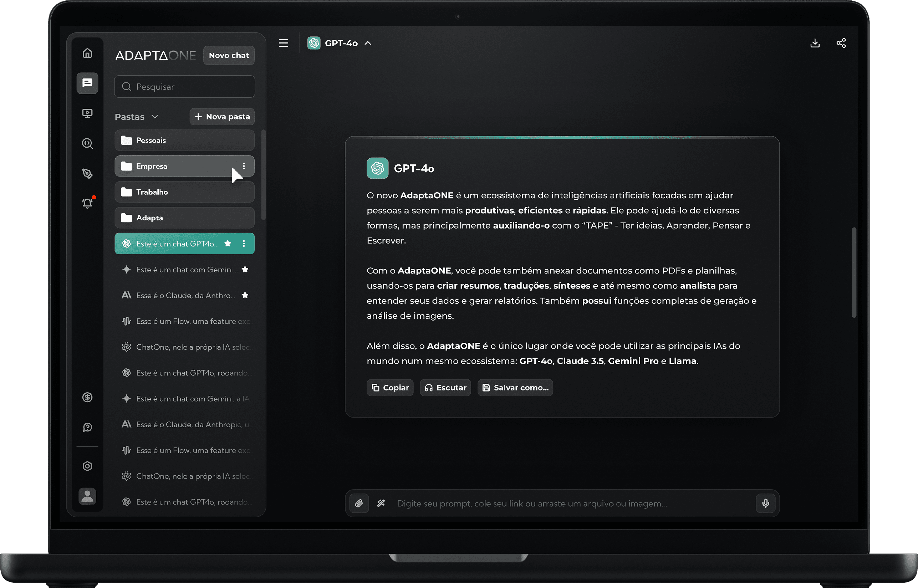Click the share icon at top right

(841, 43)
